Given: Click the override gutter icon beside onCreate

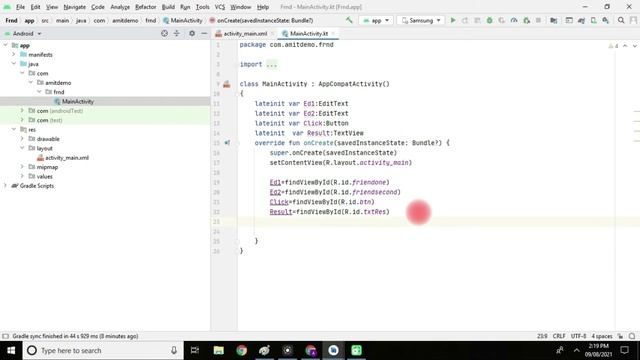Looking at the screenshot, I should [x=227, y=143].
